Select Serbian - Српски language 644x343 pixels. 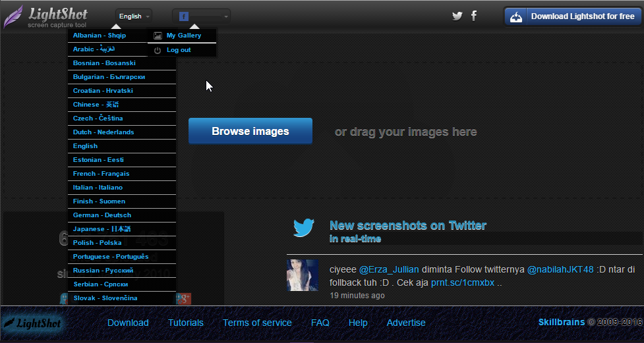122,284
